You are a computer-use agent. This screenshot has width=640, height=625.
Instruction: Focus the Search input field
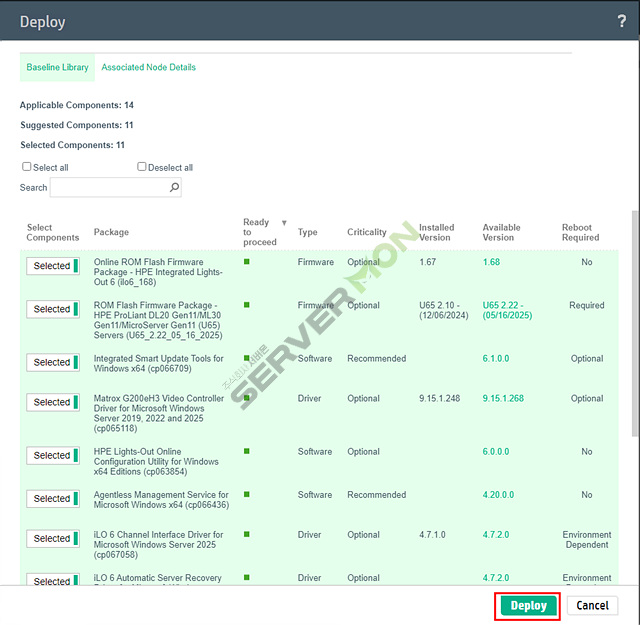116,187
